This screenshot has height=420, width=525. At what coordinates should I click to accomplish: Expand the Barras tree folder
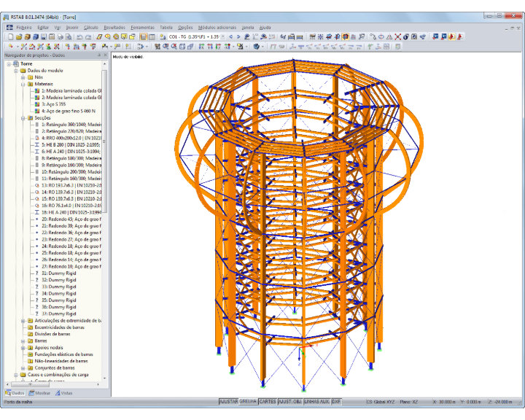(x=23, y=341)
